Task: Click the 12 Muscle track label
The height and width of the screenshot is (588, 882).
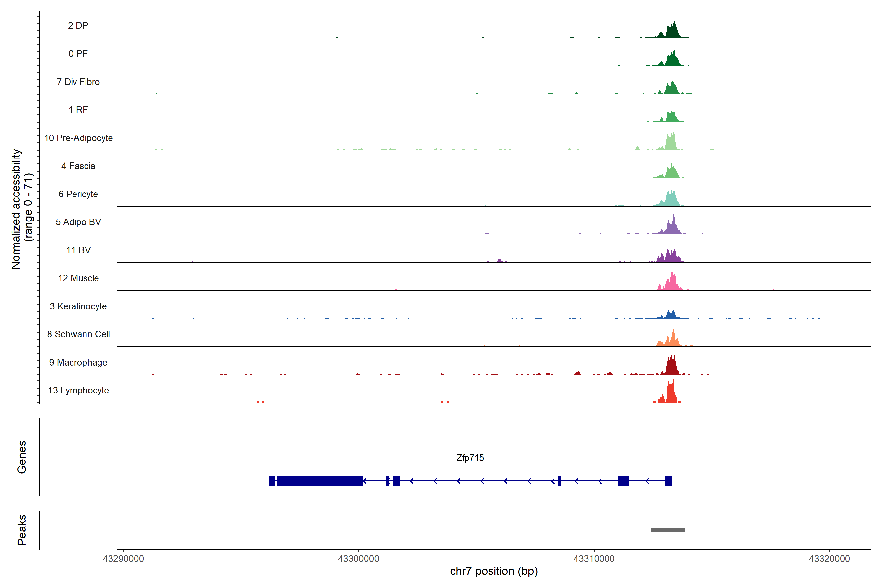Action: pos(78,278)
